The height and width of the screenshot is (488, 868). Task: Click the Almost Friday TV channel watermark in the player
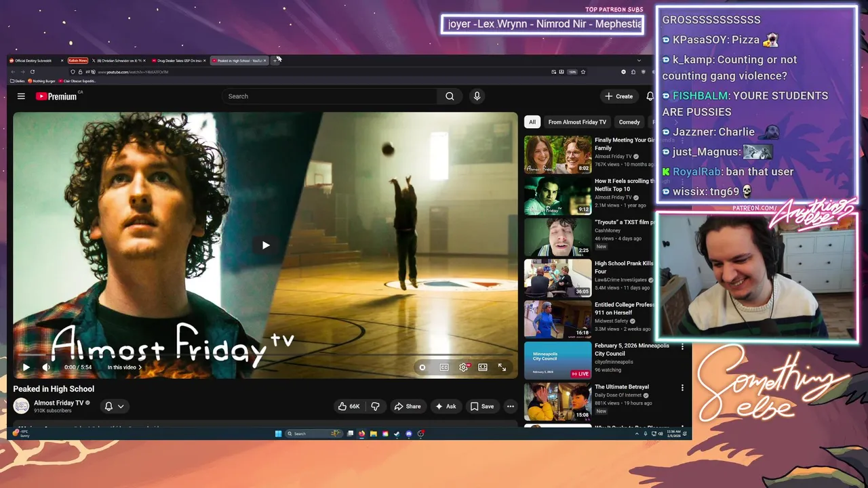coord(174,343)
